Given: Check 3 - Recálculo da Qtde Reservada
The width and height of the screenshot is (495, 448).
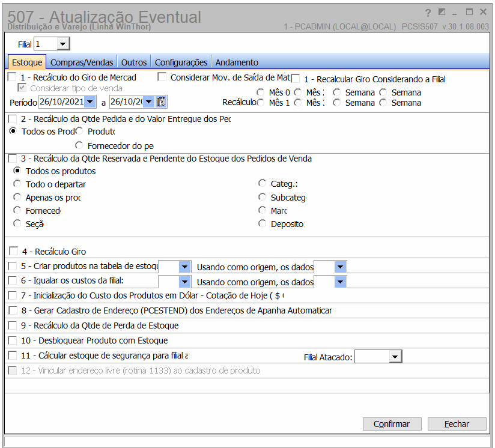Looking at the screenshot, I should (13, 158).
